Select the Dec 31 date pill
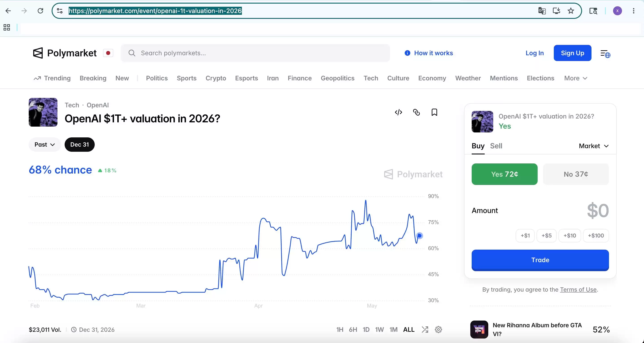 coord(79,145)
